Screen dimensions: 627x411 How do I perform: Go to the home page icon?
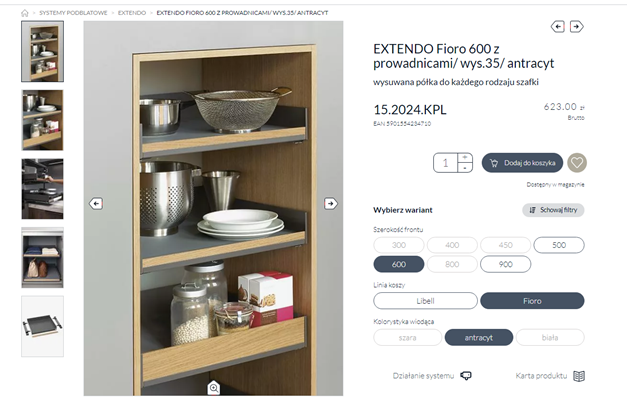pyautogui.click(x=25, y=13)
